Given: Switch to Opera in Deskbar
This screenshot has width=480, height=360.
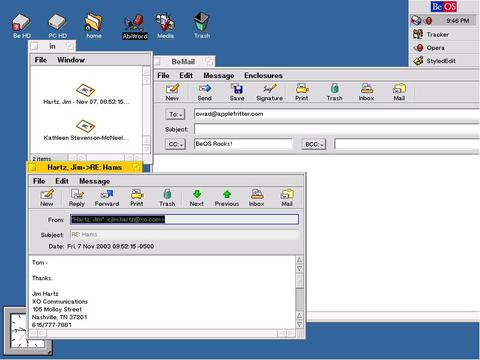Looking at the screenshot, I should tap(435, 48).
